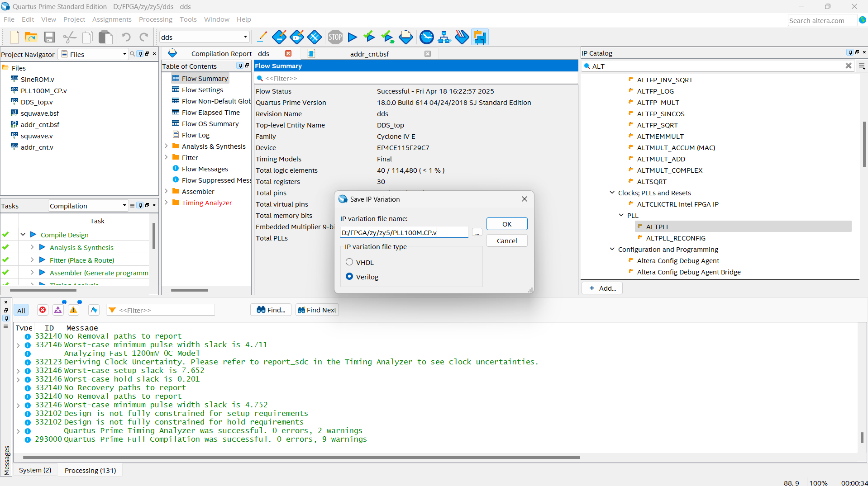Select the VHDL file type option
Viewport: 868px width, 486px height.
349,262
